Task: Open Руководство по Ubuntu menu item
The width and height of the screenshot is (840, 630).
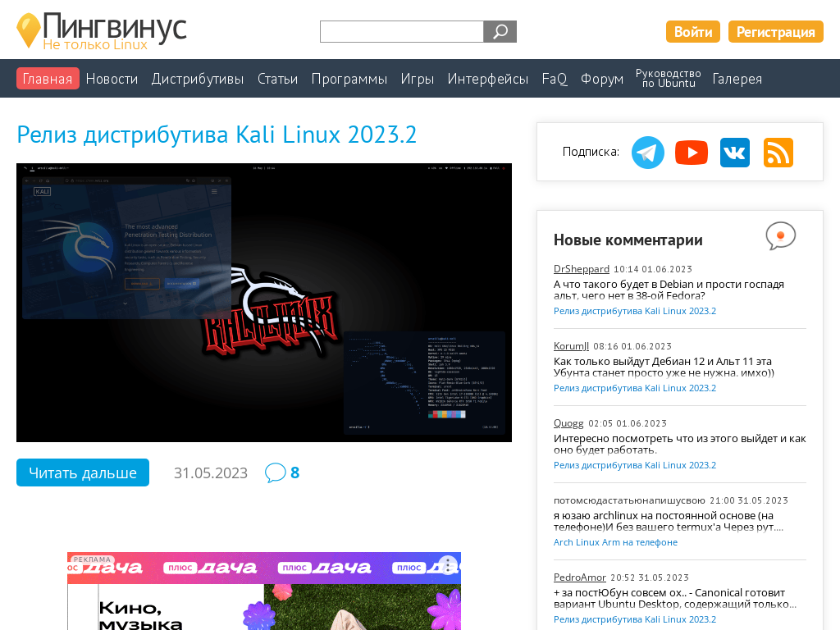Action: pos(668,78)
